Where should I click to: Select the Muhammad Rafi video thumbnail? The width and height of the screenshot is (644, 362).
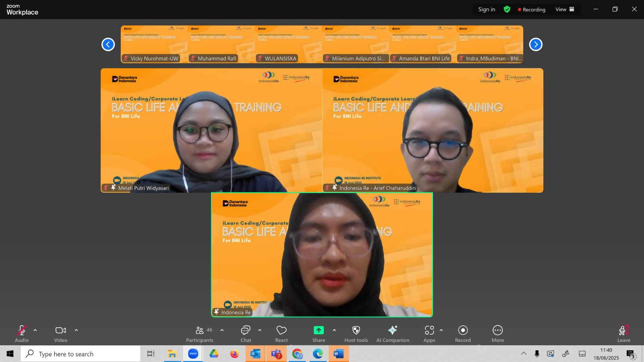tap(221, 44)
